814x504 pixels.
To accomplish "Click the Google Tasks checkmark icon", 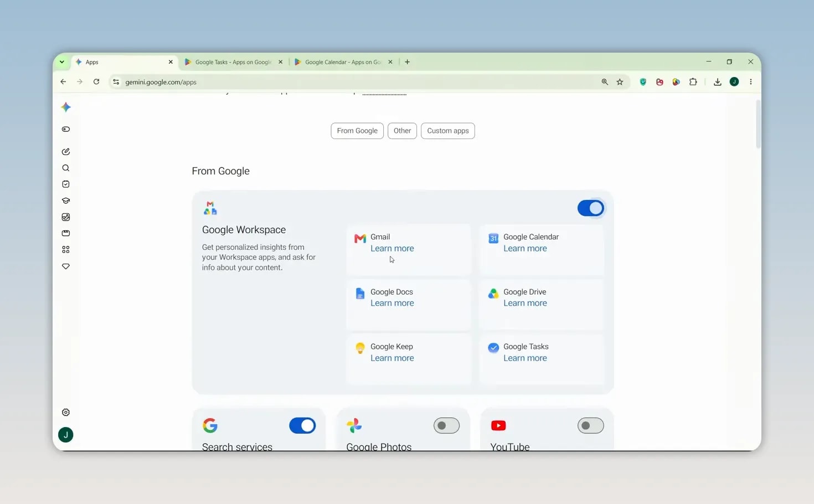I will coord(493,348).
